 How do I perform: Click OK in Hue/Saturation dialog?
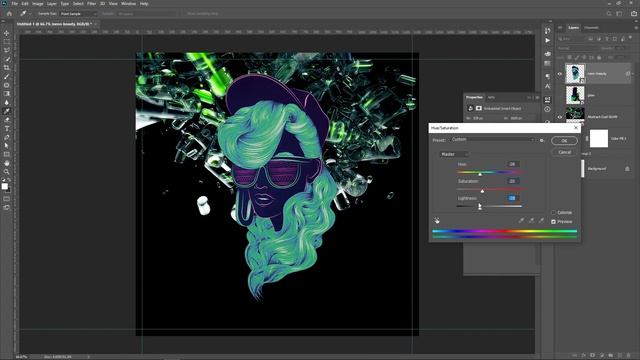click(x=564, y=140)
